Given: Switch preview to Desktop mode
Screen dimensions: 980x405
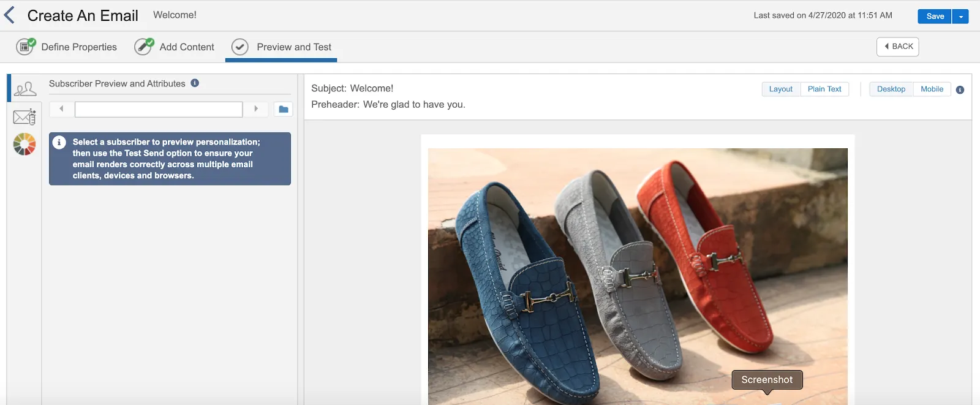Looking at the screenshot, I should [x=891, y=89].
